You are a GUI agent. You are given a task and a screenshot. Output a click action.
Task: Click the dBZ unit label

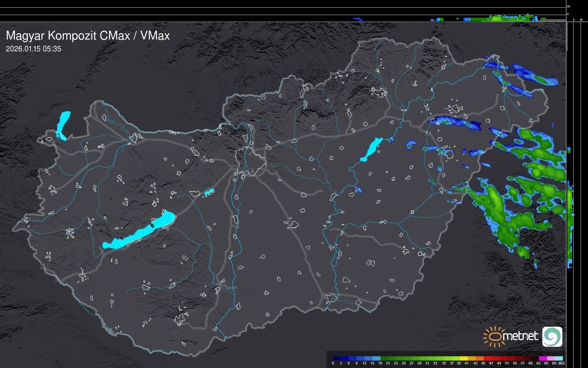pos(561,363)
